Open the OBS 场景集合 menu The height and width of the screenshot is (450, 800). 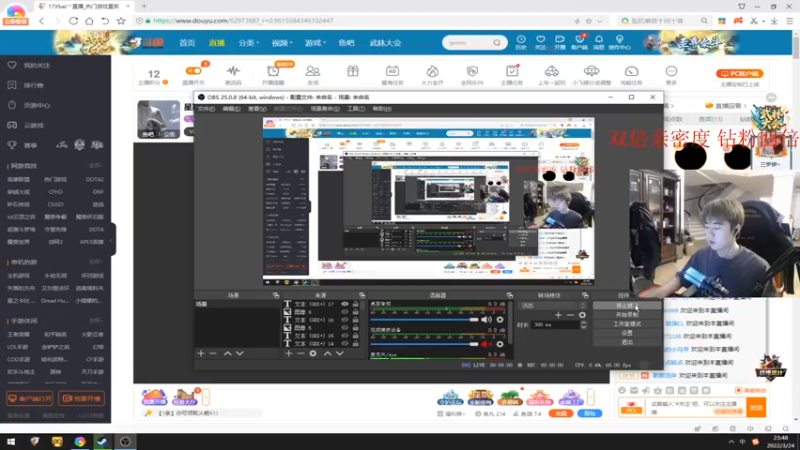(325, 109)
